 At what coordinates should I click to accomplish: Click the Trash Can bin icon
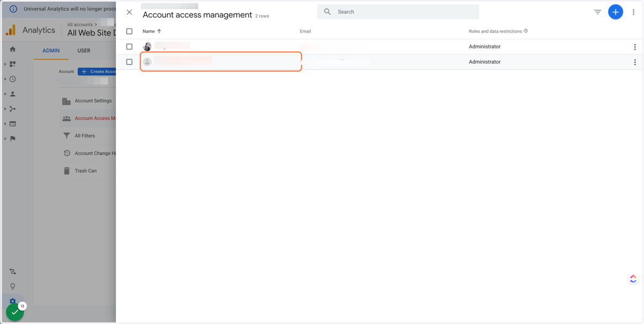(x=67, y=171)
